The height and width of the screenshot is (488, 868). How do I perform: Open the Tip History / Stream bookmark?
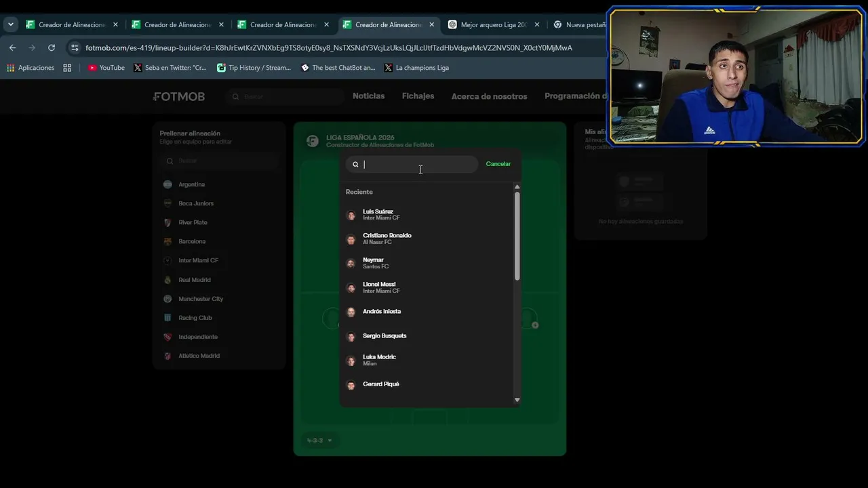coord(254,68)
